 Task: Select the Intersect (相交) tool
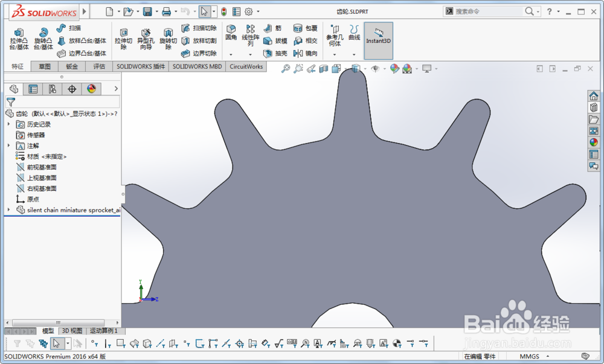[306, 41]
